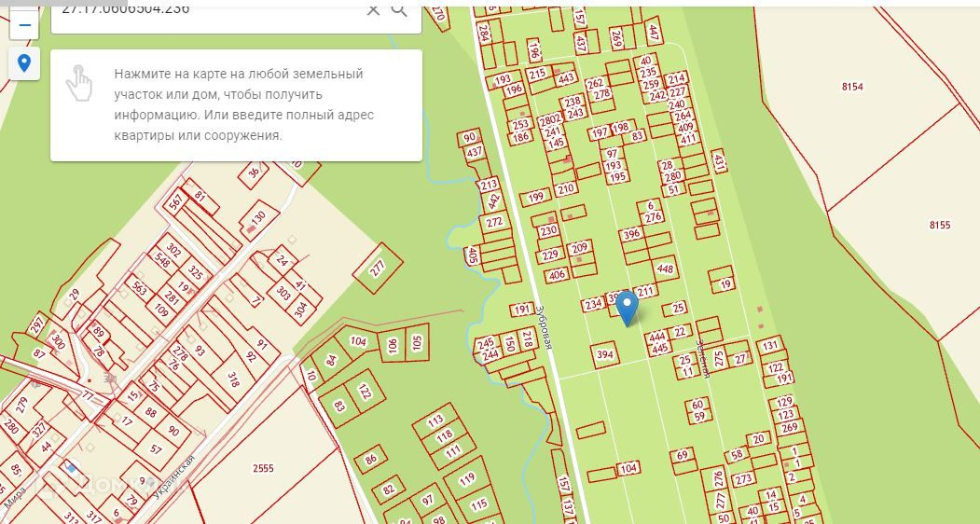Click parcel number 394

click(604, 354)
